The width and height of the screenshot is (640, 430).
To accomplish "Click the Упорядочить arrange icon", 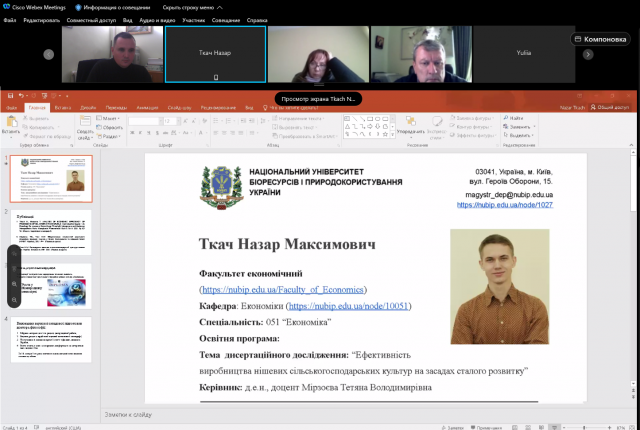I will pyautogui.click(x=411, y=122).
